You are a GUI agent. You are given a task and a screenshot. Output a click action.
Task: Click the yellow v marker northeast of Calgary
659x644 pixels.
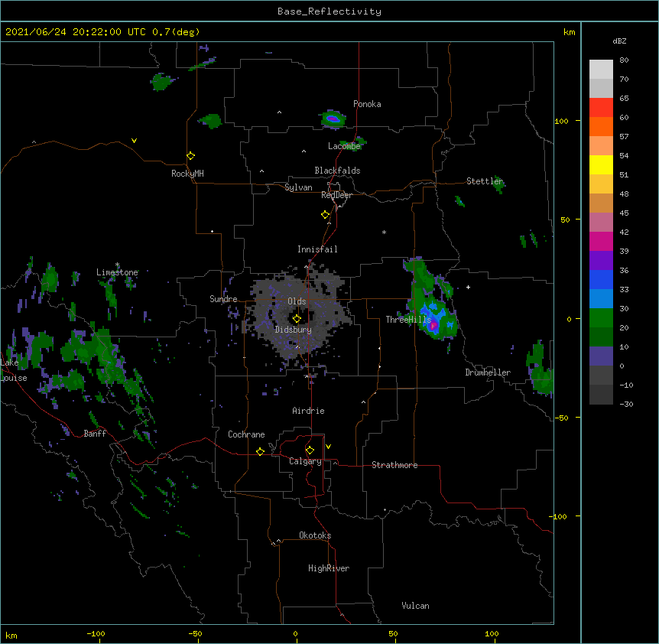tap(328, 447)
